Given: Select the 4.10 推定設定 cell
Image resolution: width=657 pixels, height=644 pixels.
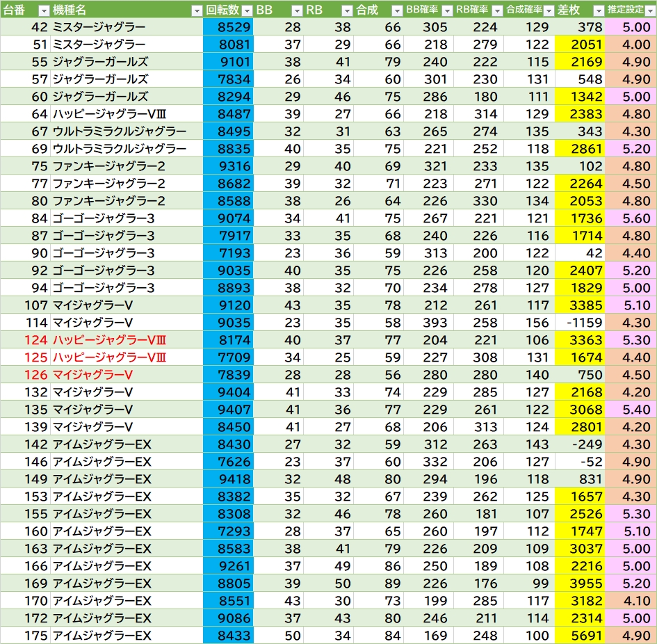Looking at the screenshot, I should pos(631,602).
